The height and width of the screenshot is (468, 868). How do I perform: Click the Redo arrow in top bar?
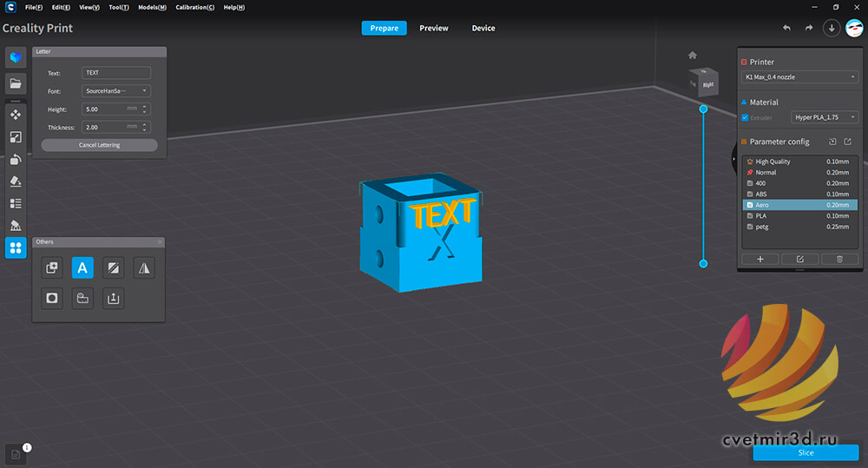coord(809,28)
